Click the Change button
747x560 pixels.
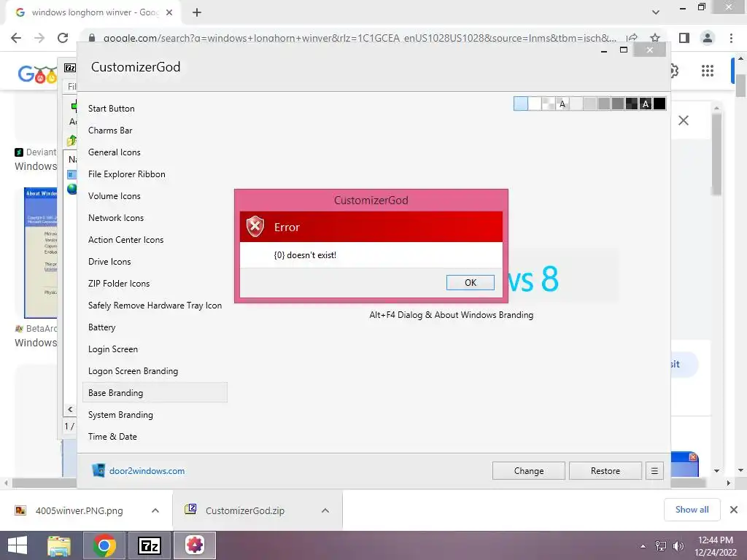[528, 470]
